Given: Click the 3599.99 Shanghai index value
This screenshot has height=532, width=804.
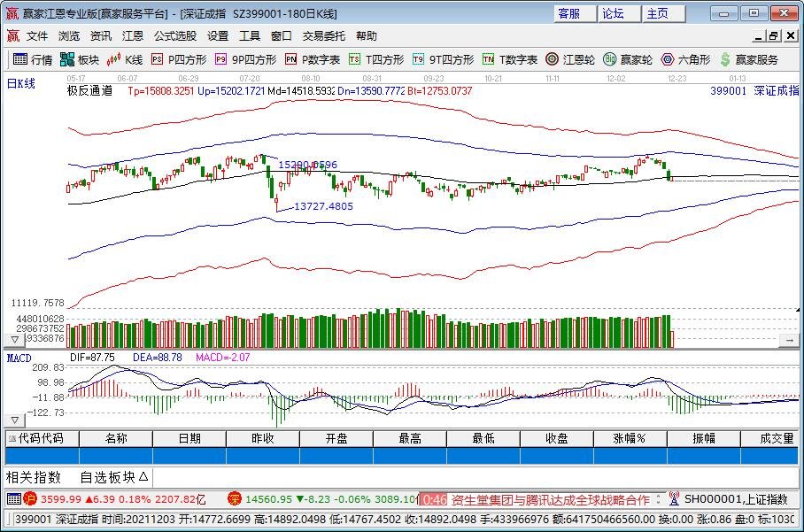Looking at the screenshot, I should point(61,498).
